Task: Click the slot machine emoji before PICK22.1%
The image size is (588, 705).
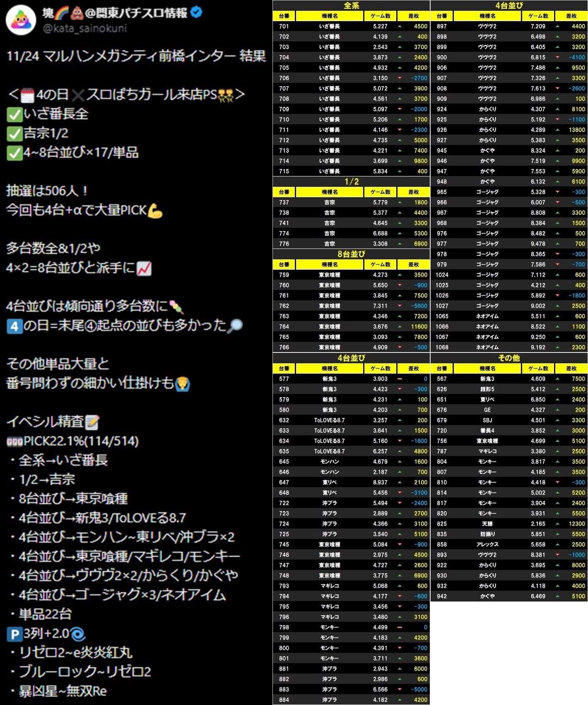Action: tap(15, 442)
